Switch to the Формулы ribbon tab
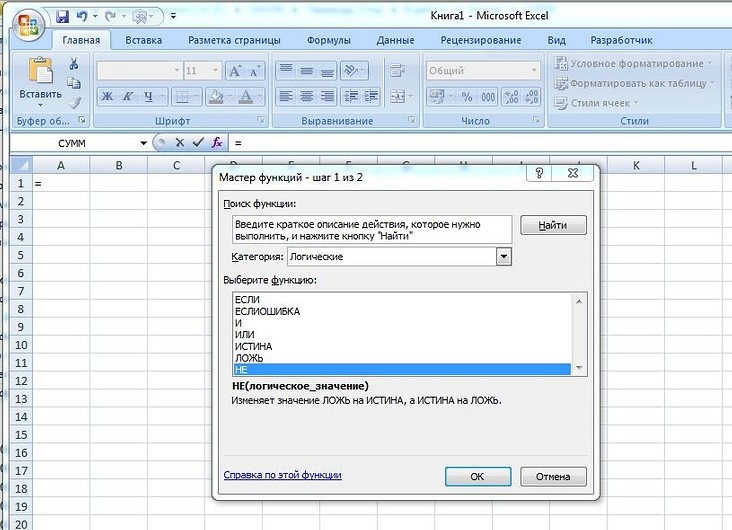 click(328, 40)
